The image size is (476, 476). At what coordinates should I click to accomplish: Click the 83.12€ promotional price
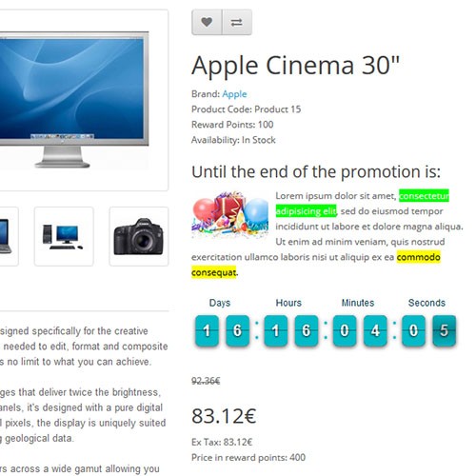click(224, 416)
